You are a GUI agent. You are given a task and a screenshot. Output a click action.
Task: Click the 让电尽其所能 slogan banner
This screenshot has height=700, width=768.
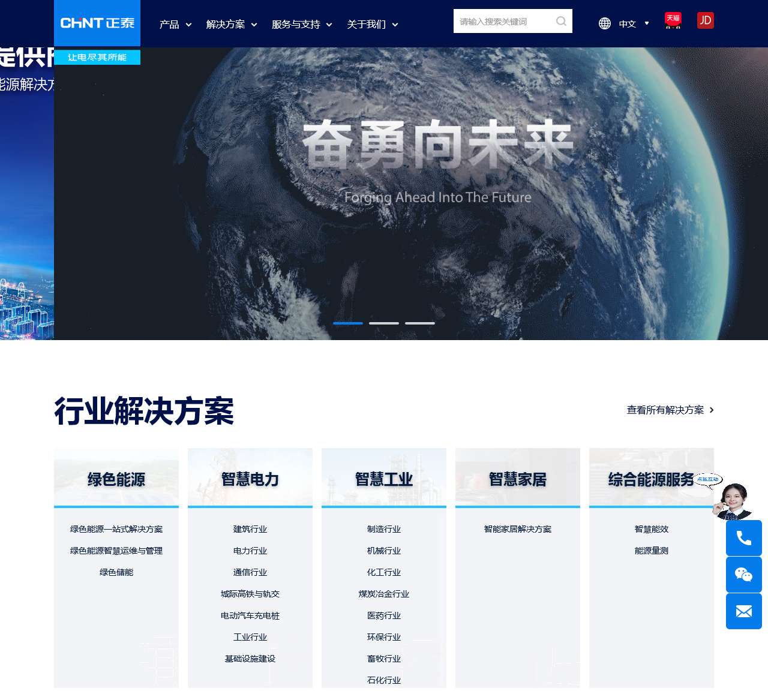pos(97,57)
